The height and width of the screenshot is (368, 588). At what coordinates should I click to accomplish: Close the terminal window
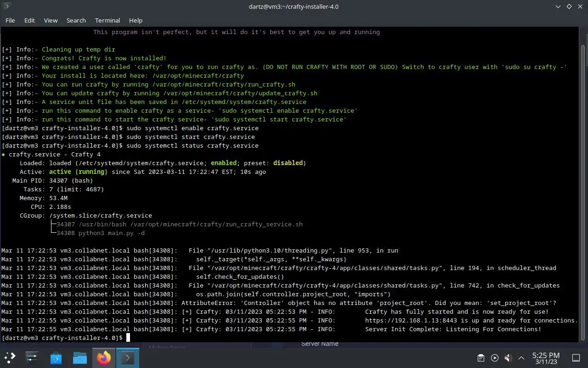580,6
